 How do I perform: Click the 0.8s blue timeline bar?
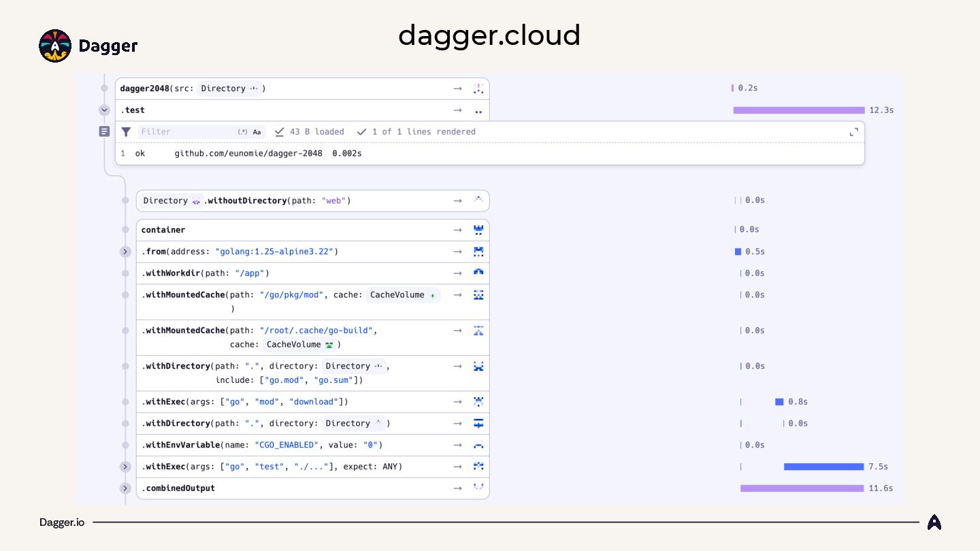(779, 401)
